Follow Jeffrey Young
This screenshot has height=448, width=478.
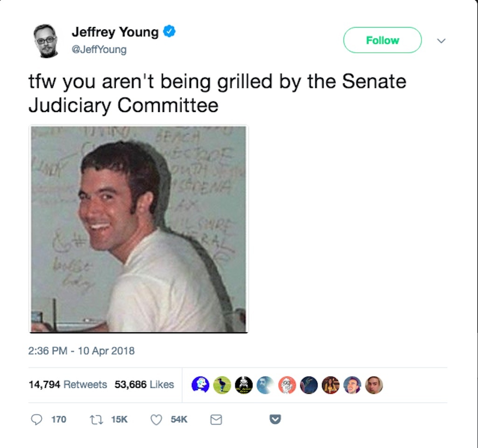pyautogui.click(x=383, y=40)
